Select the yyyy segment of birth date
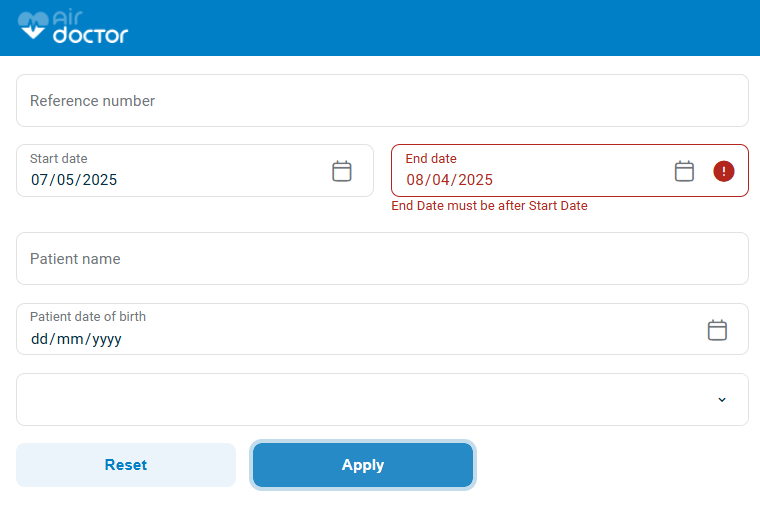This screenshot has width=760, height=508. point(107,340)
